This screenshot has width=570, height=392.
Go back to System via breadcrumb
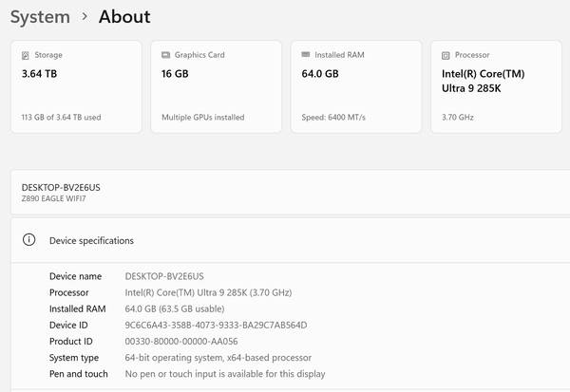point(40,17)
